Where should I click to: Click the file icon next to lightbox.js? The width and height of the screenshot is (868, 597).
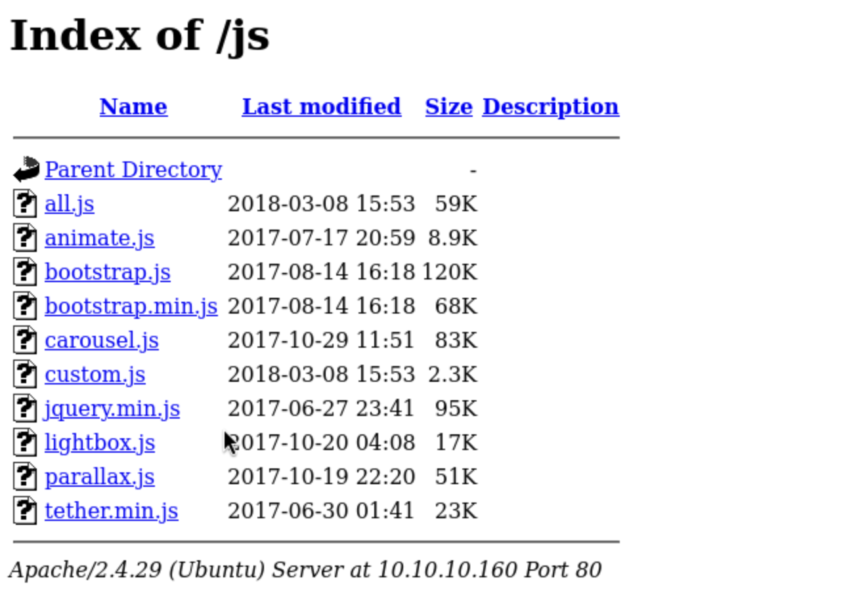(x=25, y=442)
